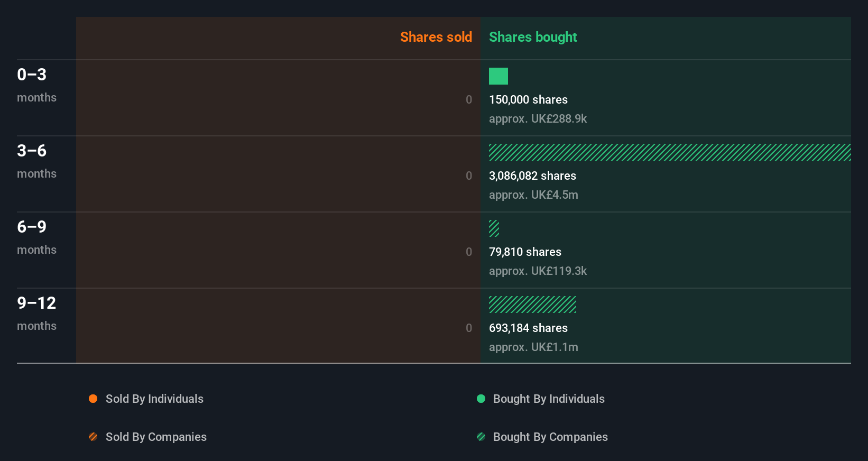Viewport: 868px width, 461px height.
Task: Click the hatched 9–12 months bought bar
Action: (x=532, y=305)
